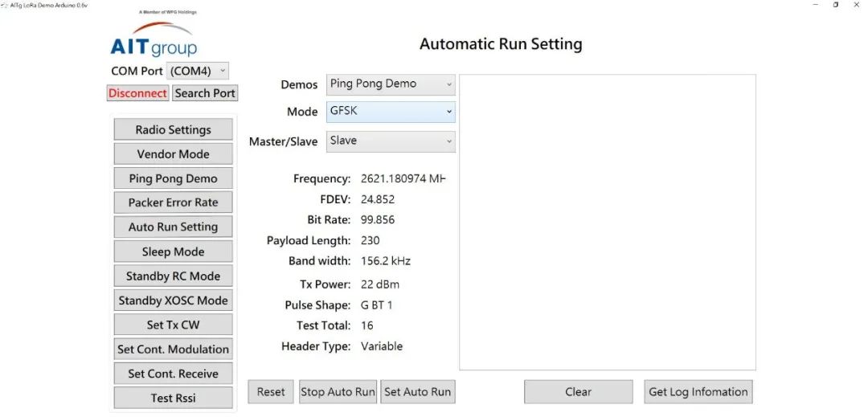Open Radio Settings page

pos(174,129)
